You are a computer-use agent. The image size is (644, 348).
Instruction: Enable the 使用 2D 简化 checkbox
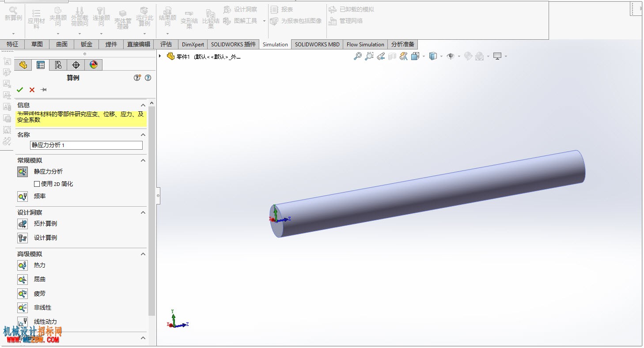pos(37,184)
